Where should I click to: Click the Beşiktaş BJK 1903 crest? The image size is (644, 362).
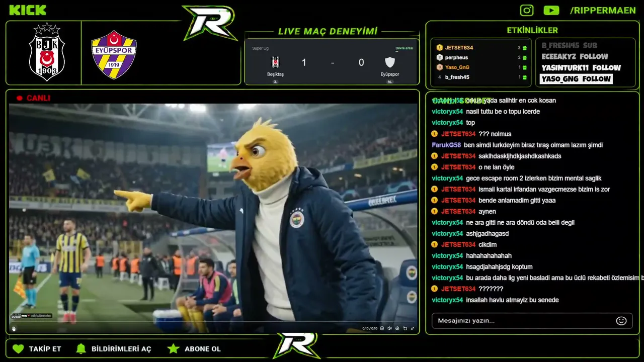pos(46,52)
